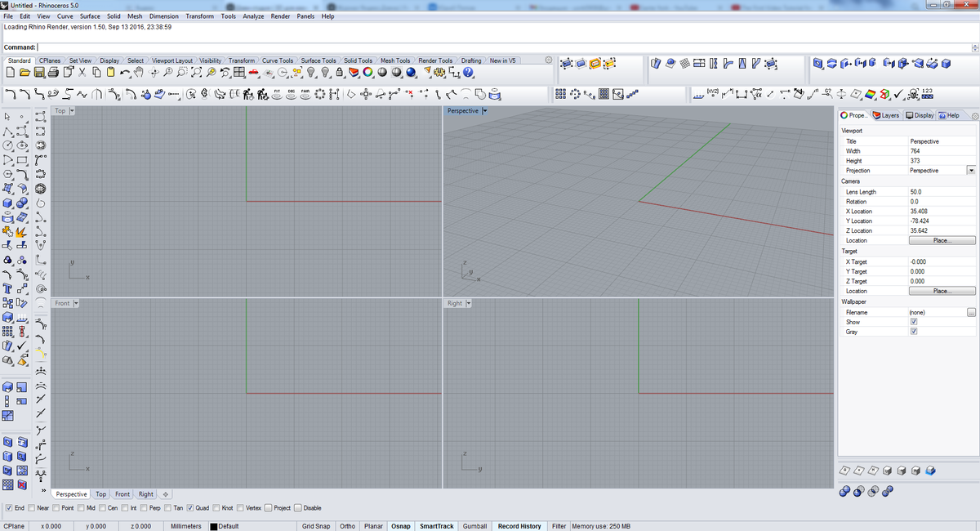Toggle Ortho in status bar
The width and height of the screenshot is (980, 531).
click(347, 526)
